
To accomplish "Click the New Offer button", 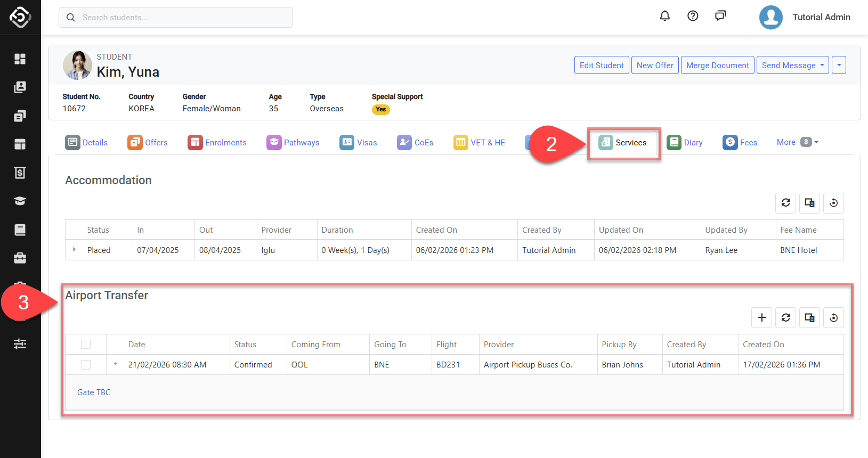I will click(x=655, y=66).
